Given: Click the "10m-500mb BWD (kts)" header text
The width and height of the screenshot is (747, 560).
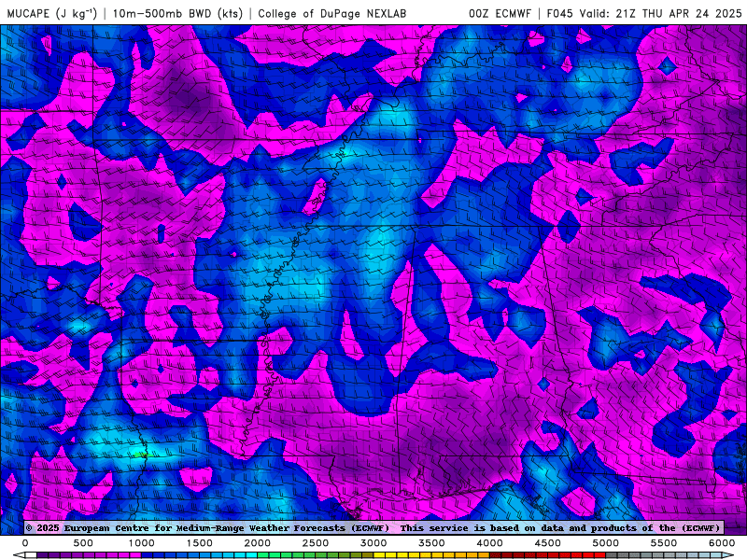Looking at the screenshot, I should point(177,13).
